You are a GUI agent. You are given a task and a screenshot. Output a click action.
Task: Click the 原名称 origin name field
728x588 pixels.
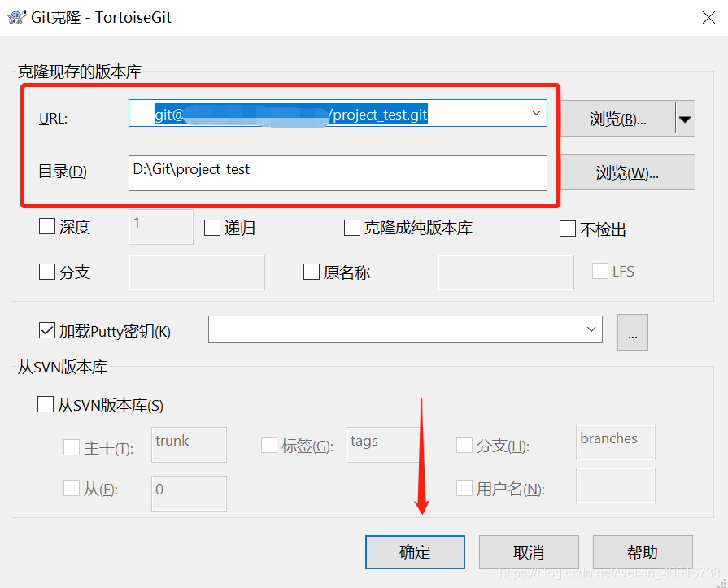coord(506,272)
